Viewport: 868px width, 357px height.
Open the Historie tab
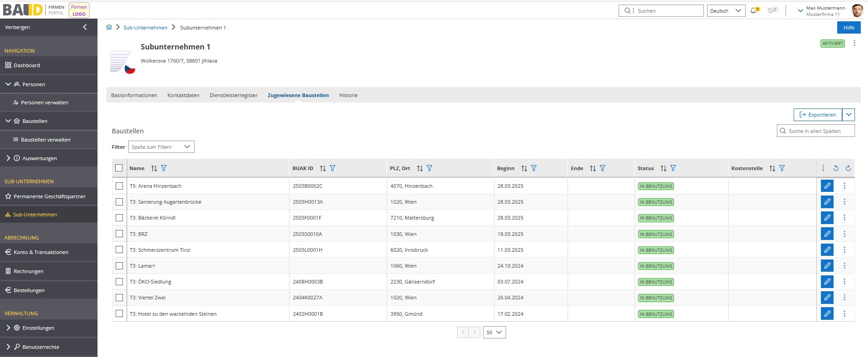348,95
